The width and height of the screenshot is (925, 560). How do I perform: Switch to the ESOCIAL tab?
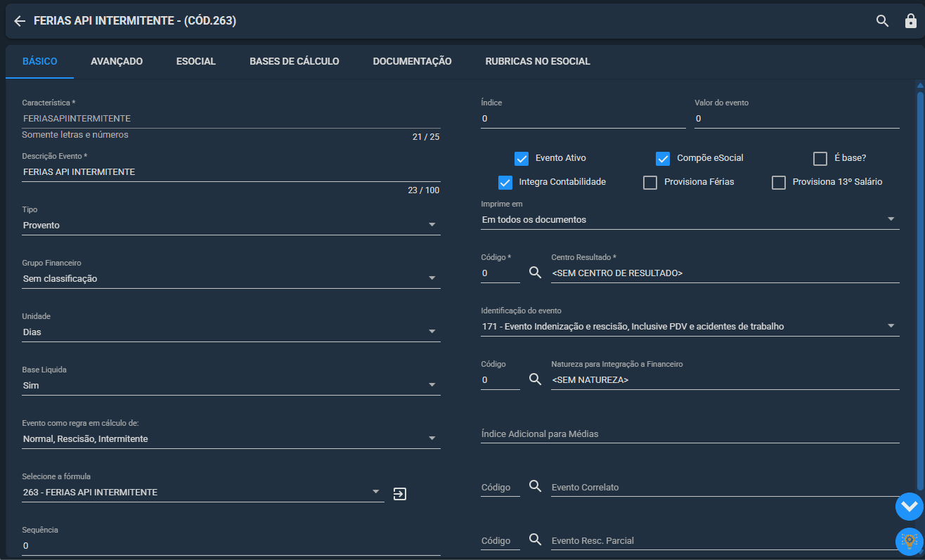(196, 62)
